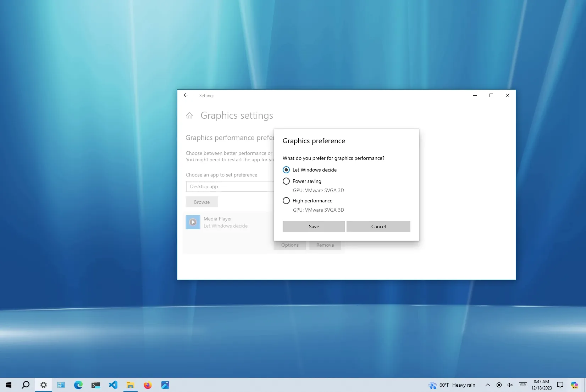Enable High performance graphics preference
Image resolution: width=586 pixels, height=392 pixels.
286,201
